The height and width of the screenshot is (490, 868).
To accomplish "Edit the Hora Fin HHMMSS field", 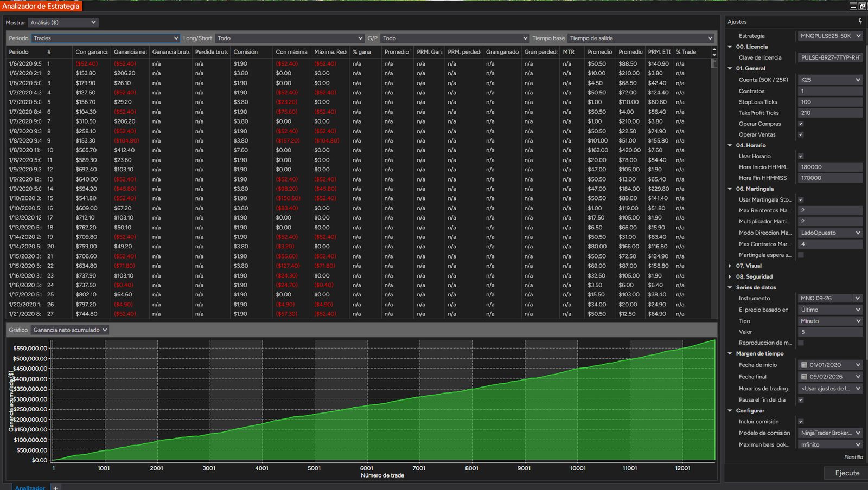I will pos(830,178).
